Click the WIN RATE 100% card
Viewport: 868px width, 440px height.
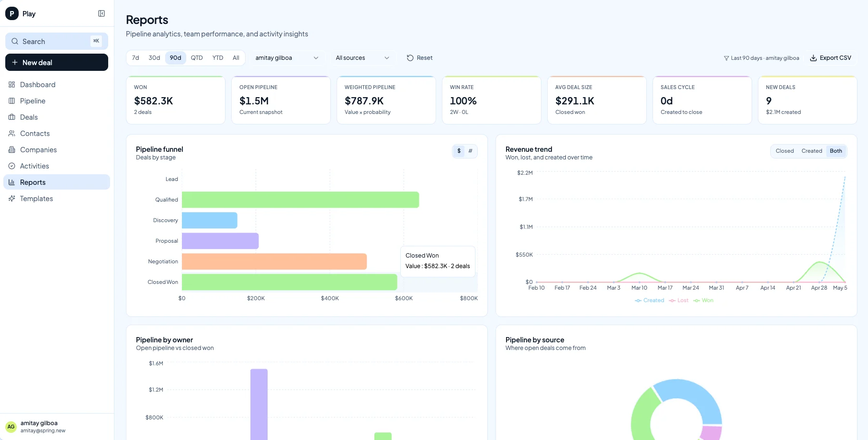[x=492, y=100]
